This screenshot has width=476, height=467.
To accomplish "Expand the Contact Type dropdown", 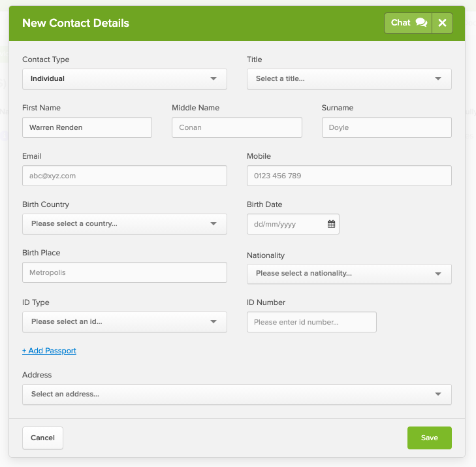I will coord(124,79).
